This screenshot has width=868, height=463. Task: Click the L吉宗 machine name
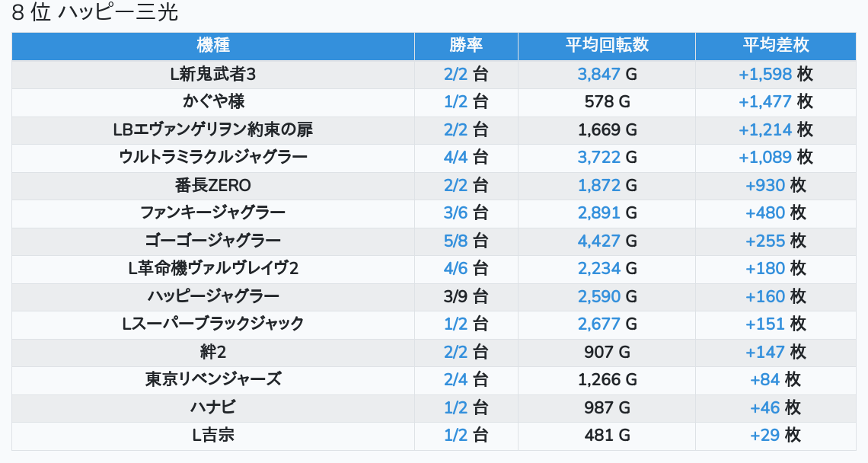[x=212, y=436]
